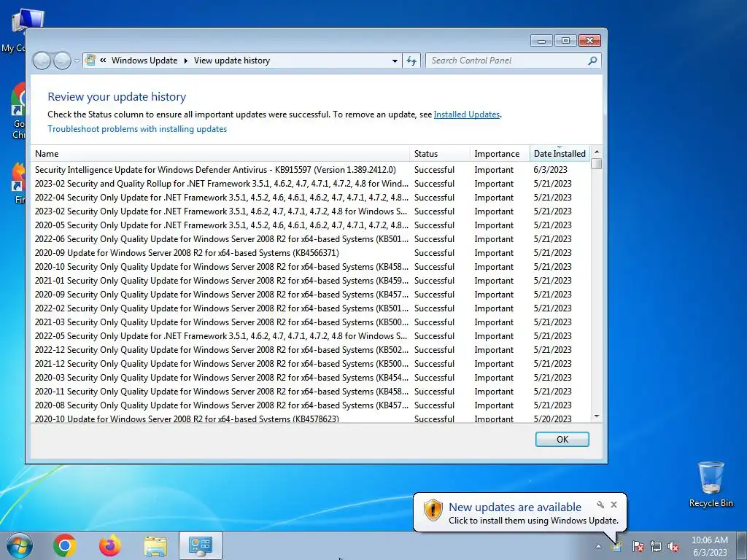
Task: Select 2020-03 Security Only Quality Update row
Action: (311, 378)
